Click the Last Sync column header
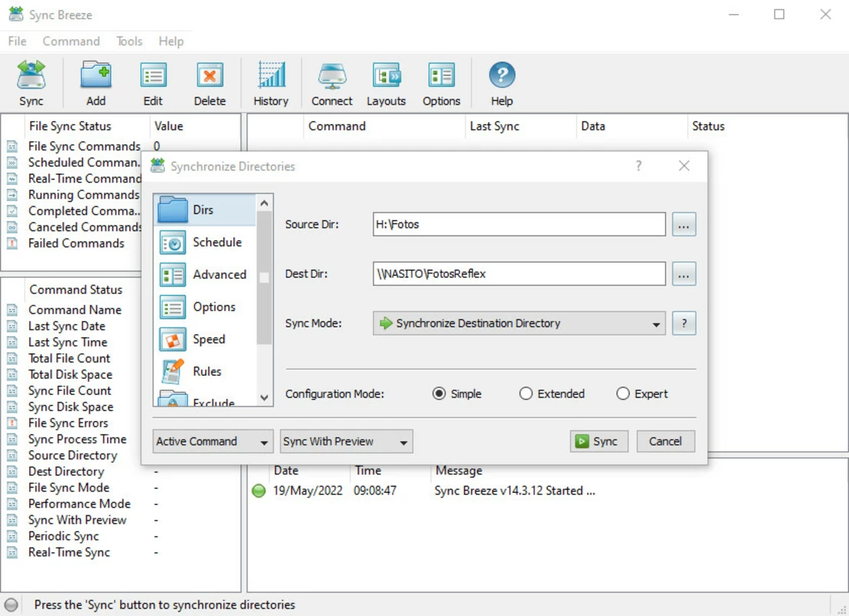The width and height of the screenshot is (849, 616). tap(520, 126)
